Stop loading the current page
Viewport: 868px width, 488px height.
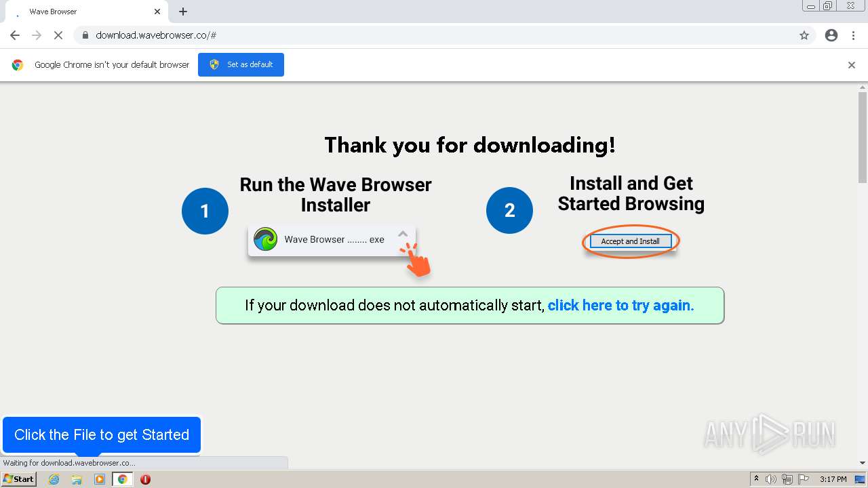coord(58,35)
